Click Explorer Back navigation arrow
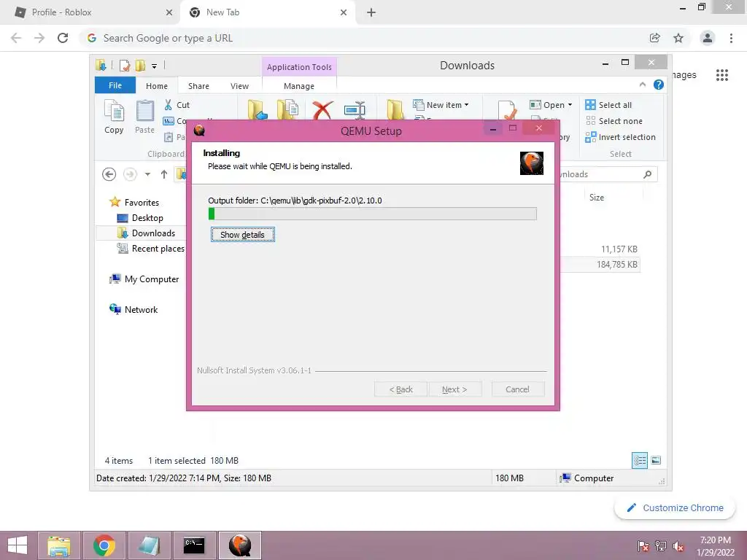Image resolution: width=747 pixels, height=560 pixels. (x=109, y=174)
